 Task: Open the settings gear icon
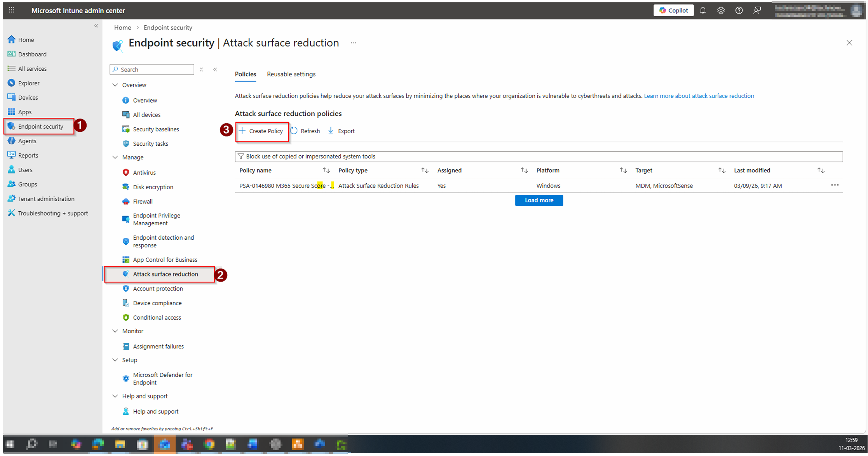pyautogui.click(x=721, y=10)
